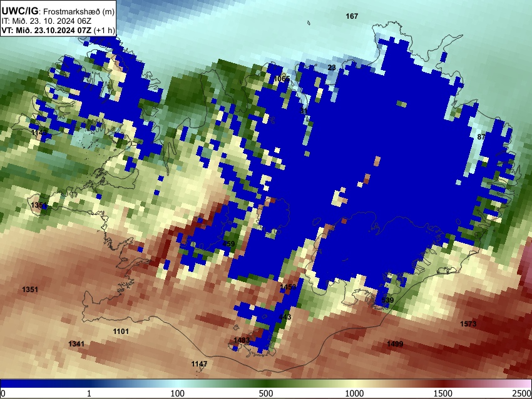Image resolution: width=532 pixels, height=399 pixels.
Task: Select the map value label 443
Action: (285, 317)
